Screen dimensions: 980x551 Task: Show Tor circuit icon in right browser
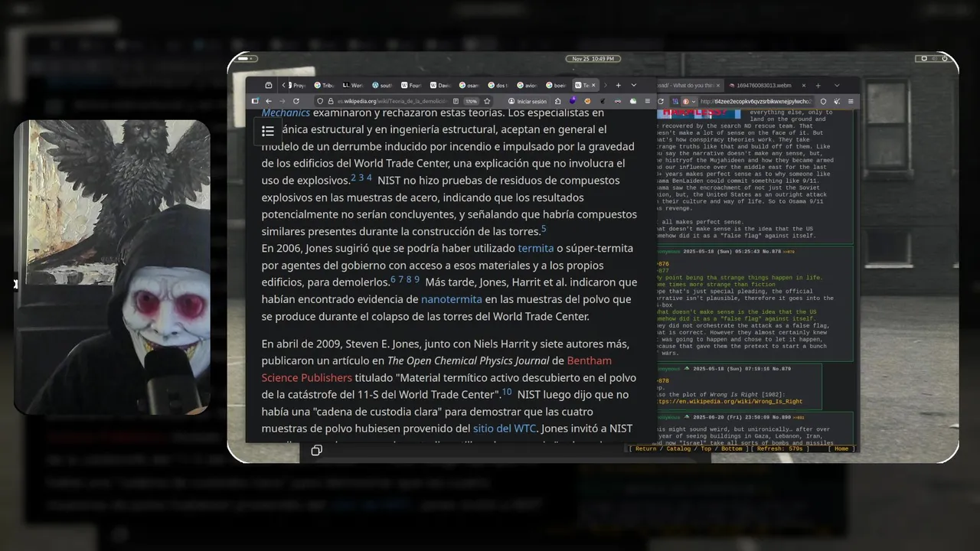[x=675, y=101]
